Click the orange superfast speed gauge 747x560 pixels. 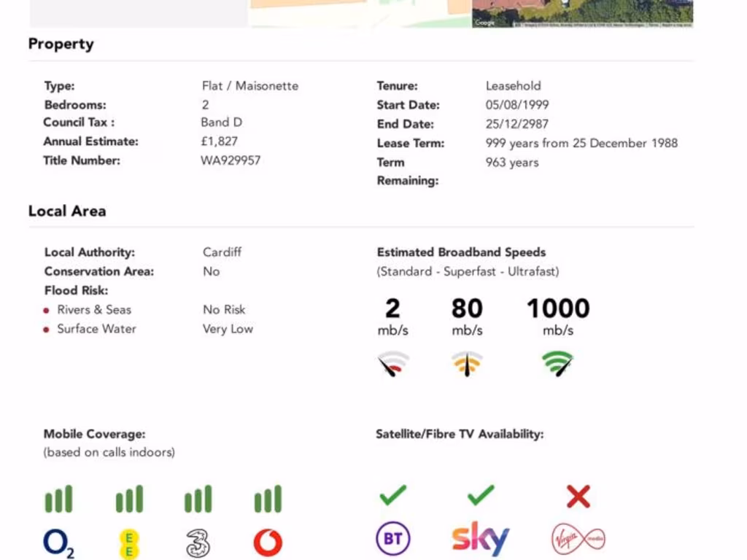[x=467, y=363]
